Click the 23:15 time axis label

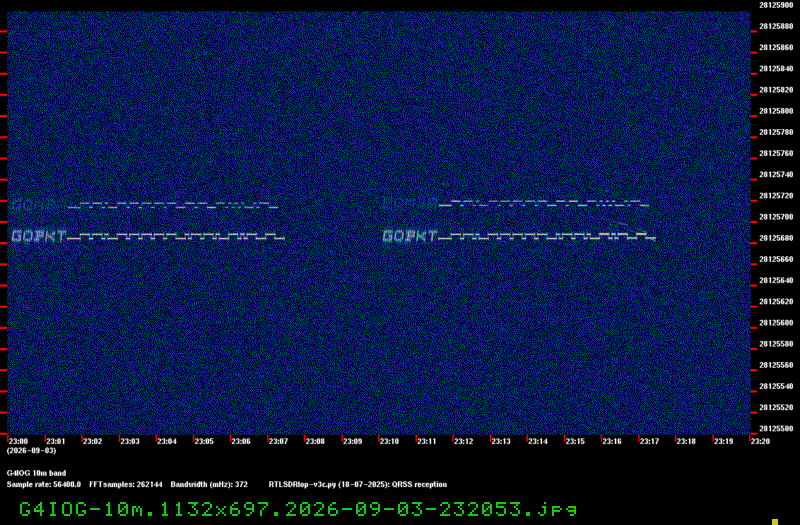[575, 441]
